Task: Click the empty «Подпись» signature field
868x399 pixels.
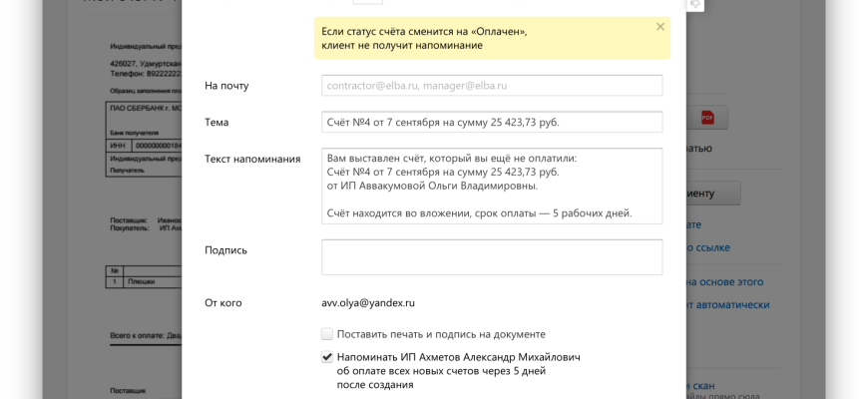Action: (x=492, y=257)
